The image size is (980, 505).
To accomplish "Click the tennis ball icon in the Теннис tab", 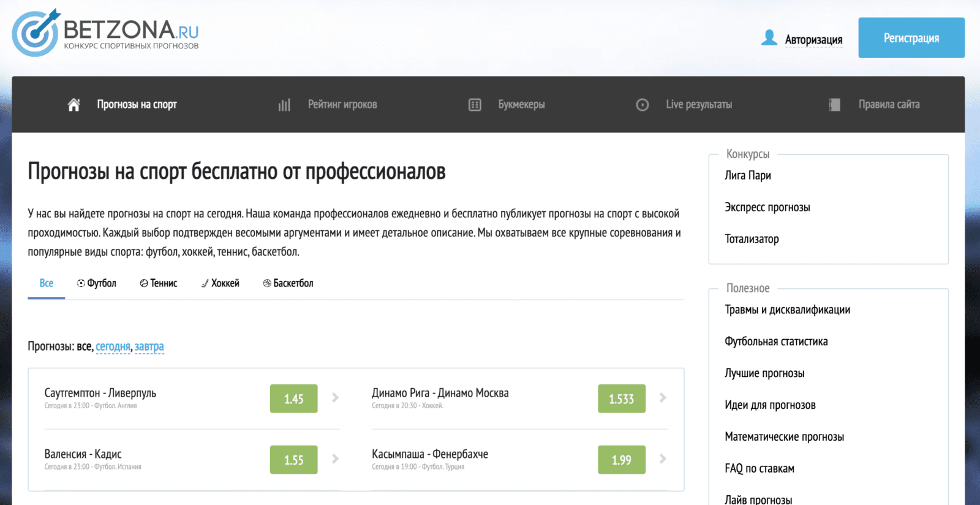I will pyautogui.click(x=144, y=283).
